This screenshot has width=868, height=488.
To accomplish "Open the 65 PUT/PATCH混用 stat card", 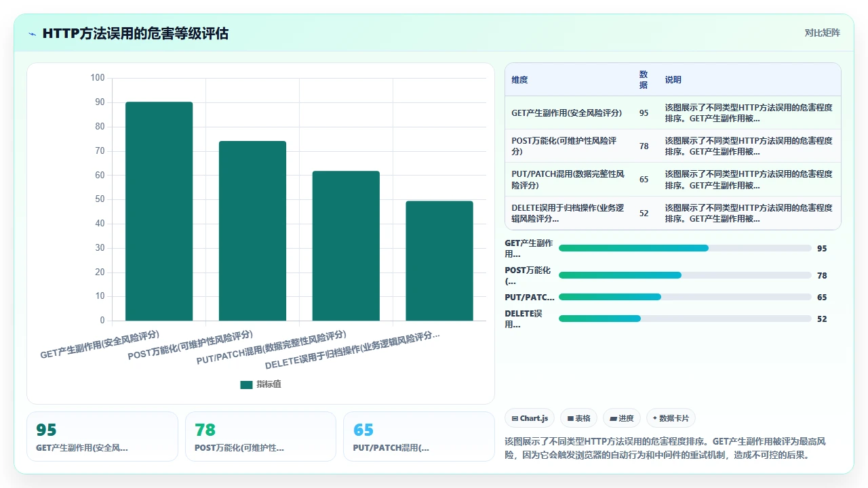I will pos(419,436).
